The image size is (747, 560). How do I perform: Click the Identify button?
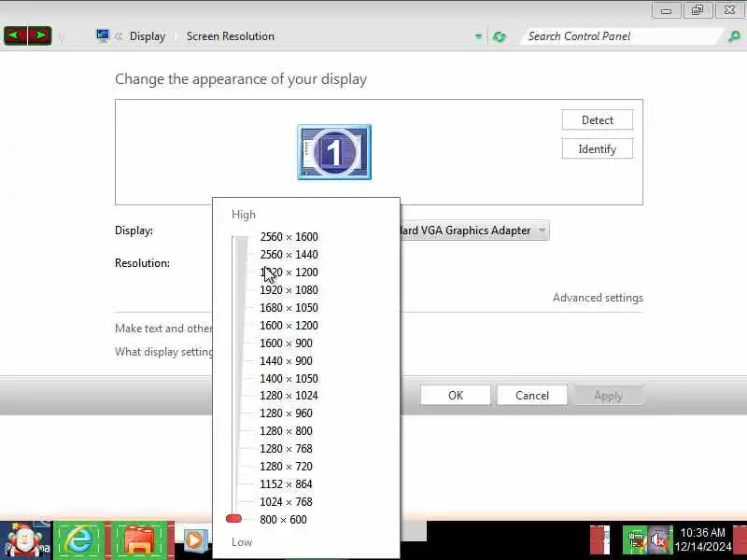coord(597,149)
